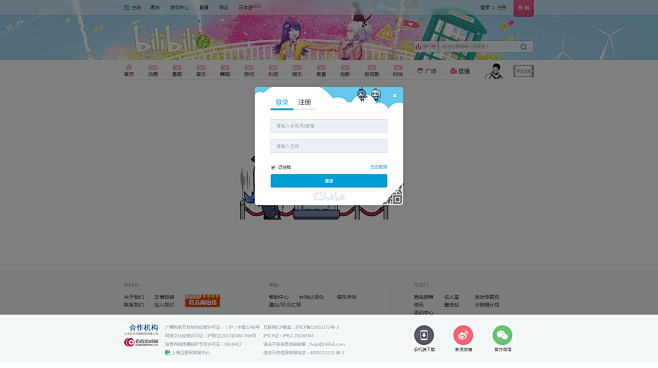The height and width of the screenshot is (368, 658).
Task: Open 主站 in the top navigation
Action: click(133, 8)
